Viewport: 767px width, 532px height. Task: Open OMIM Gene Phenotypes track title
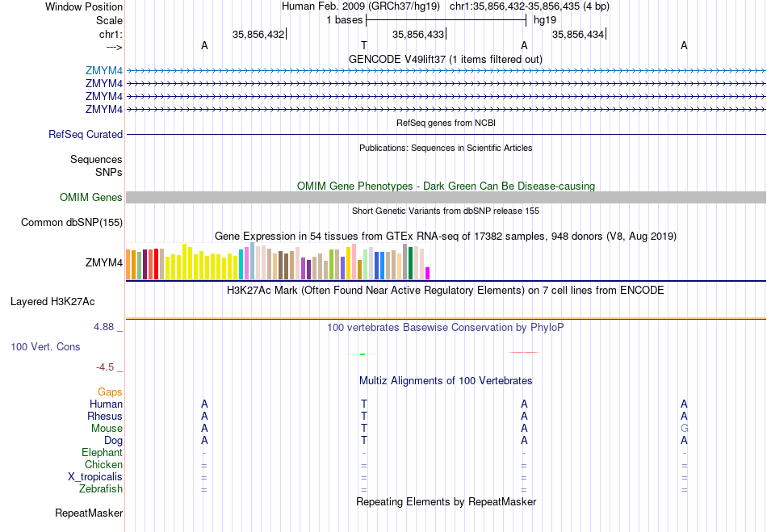pos(446,186)
